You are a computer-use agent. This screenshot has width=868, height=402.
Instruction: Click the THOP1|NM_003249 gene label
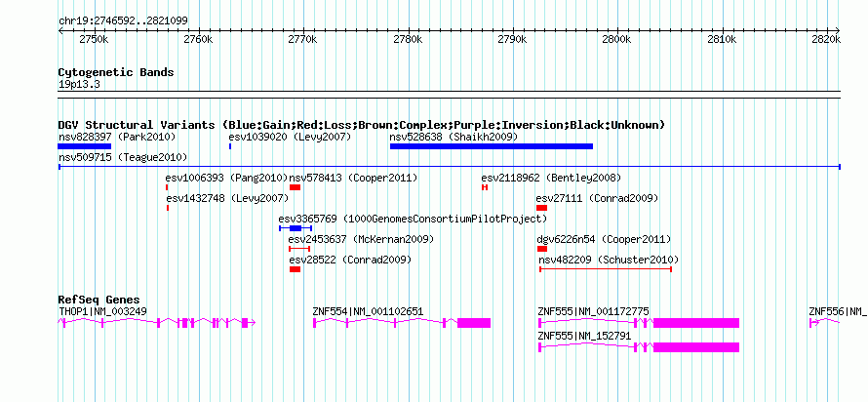[x=102, y=311]
